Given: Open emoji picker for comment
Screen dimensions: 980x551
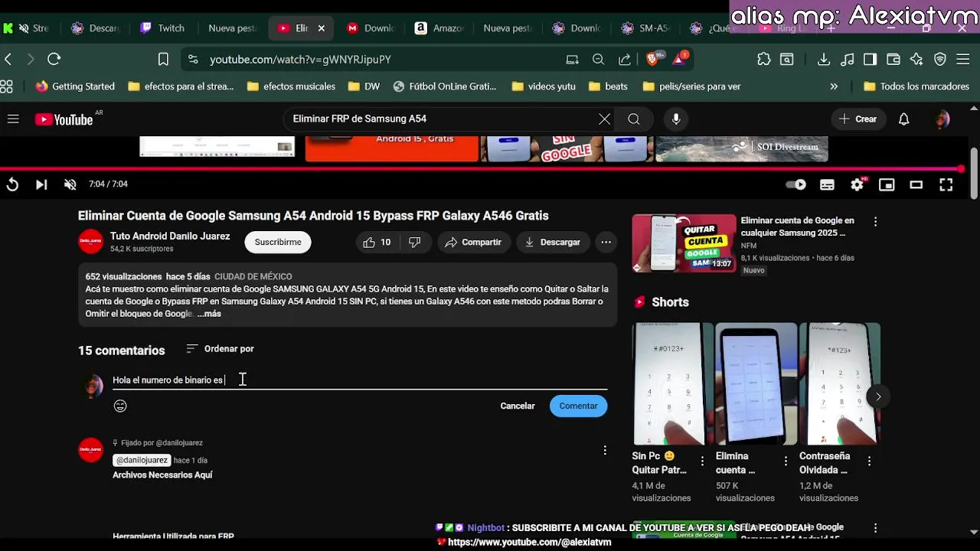Looking at the screenshot, I should pos(120,406).
